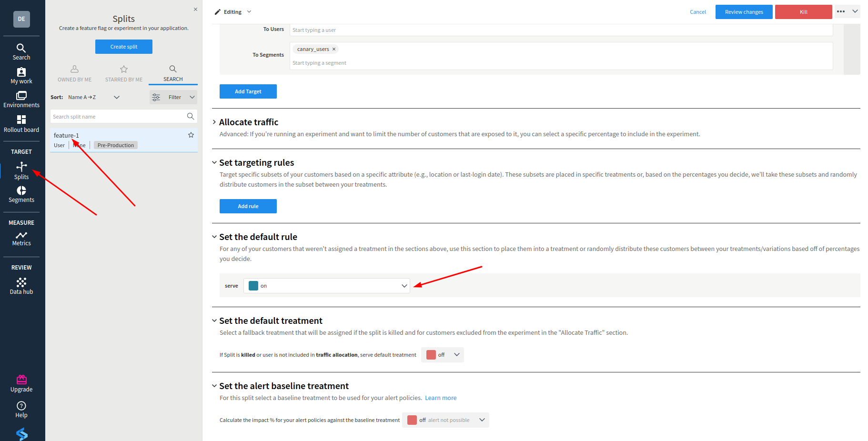Switch to Owned by me tab

[75, 74]
